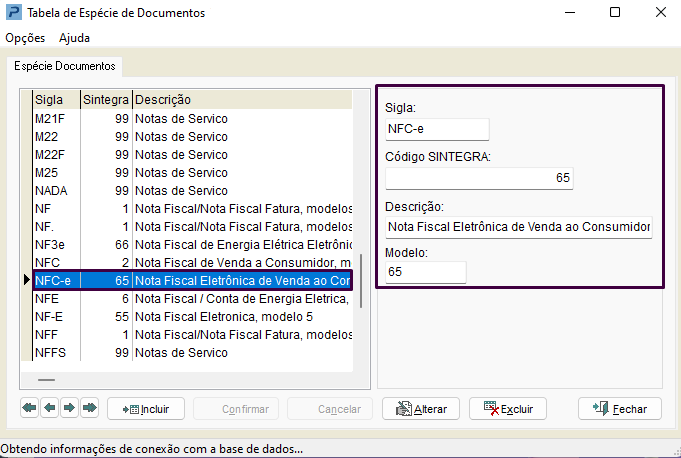Click the Modelo input field
Viewport: 681px width, 458px height.
tap(426, 272)
